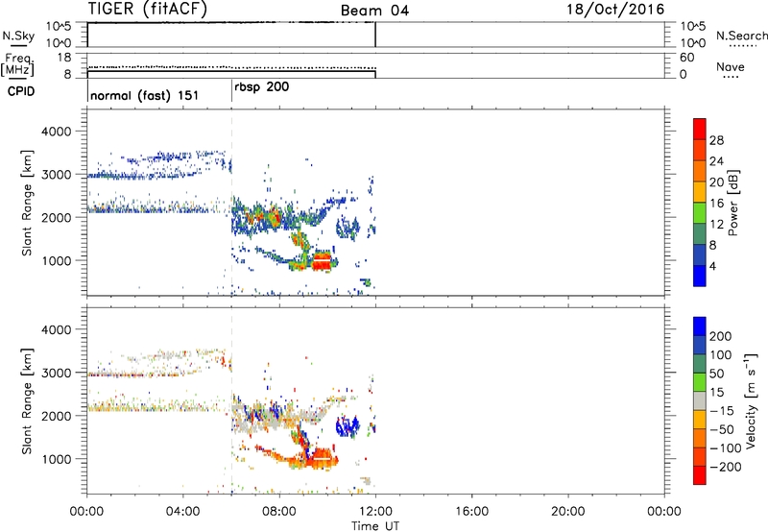
Task: Click the N.Sky legend label
Action: pos(18,36)
